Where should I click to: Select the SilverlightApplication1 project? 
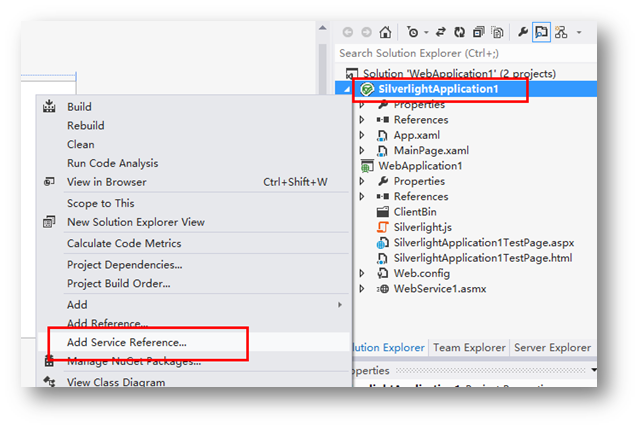coord(438,89)
